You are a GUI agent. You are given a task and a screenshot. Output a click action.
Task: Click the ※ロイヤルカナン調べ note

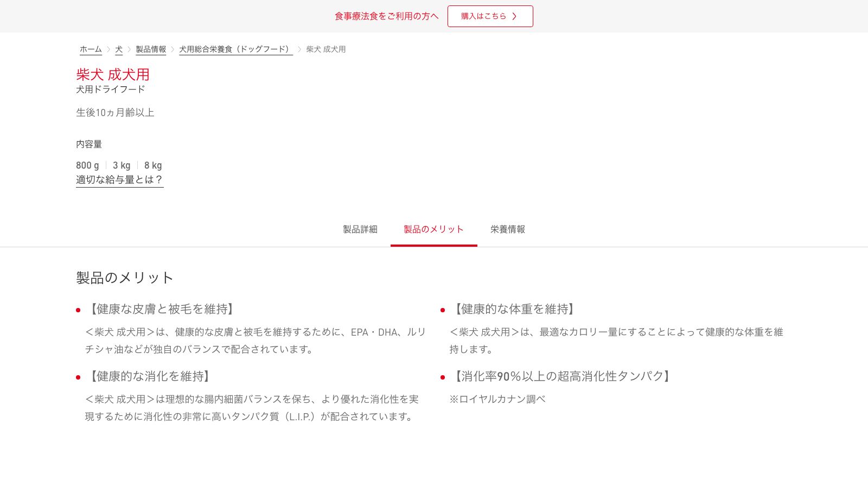[497, 399]
